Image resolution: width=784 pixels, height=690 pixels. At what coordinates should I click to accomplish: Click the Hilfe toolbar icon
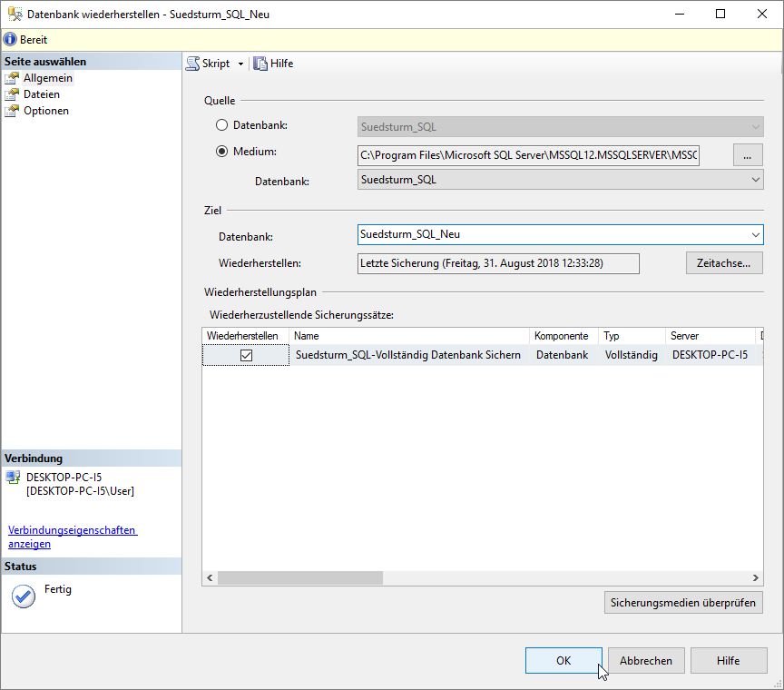pos(260,64)
